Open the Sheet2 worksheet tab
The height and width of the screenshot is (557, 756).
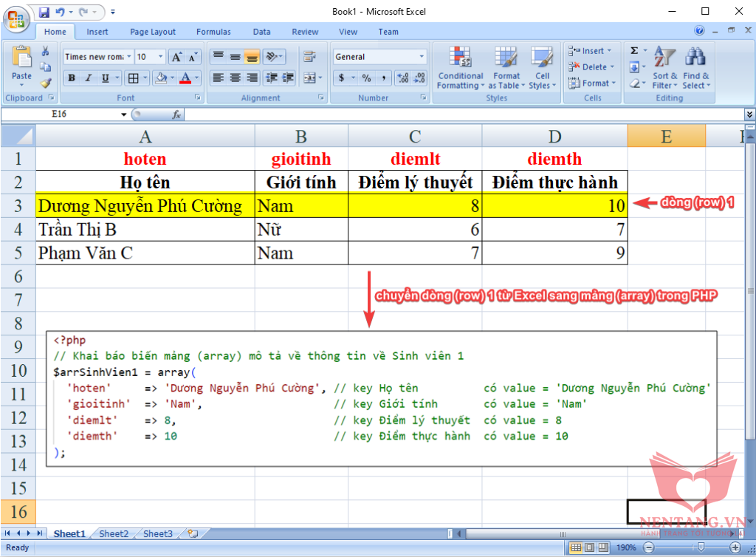tap(114, 533)
